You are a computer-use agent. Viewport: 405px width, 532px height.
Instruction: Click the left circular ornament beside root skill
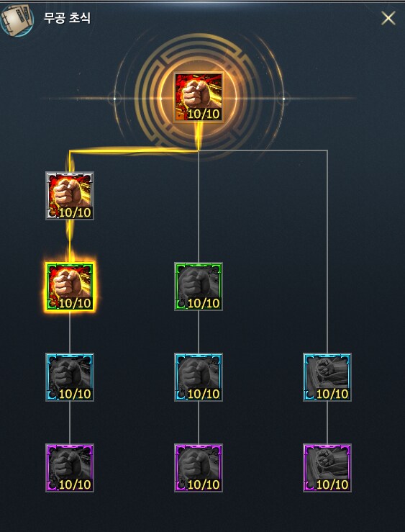114,99
